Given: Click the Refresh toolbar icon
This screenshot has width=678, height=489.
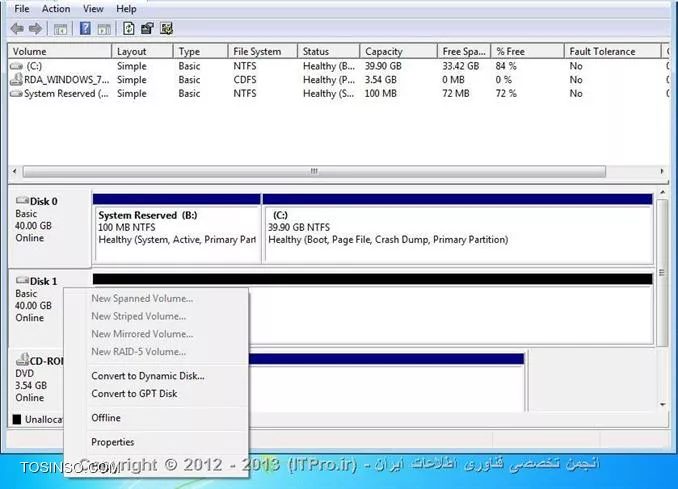Looking at the screenshot, I should [128, 29].
